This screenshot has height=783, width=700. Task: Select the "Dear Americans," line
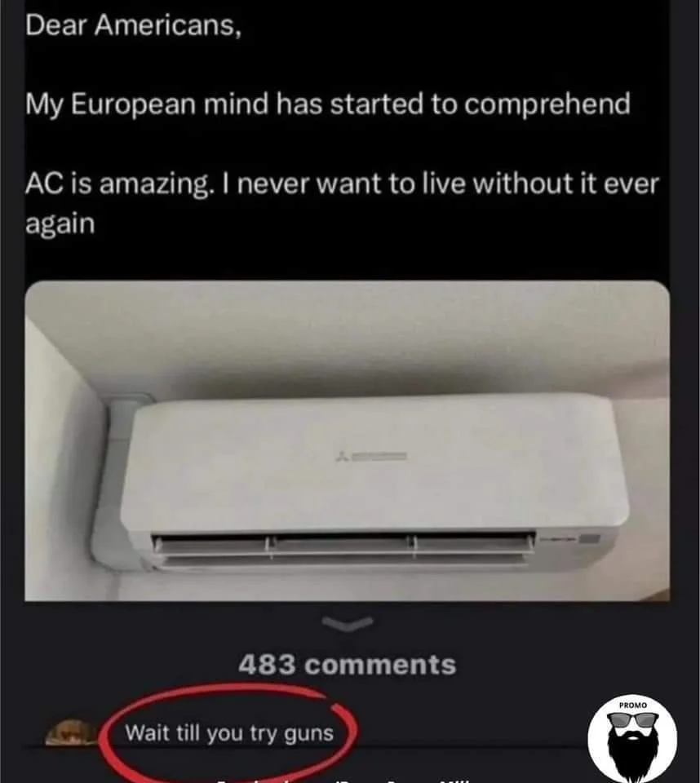pyautogui.click(x=134, y=25)
